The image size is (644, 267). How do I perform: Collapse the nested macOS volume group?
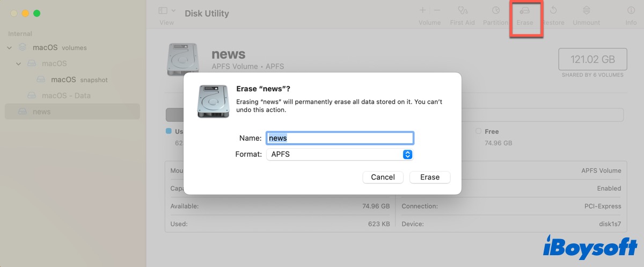(19, 64)
